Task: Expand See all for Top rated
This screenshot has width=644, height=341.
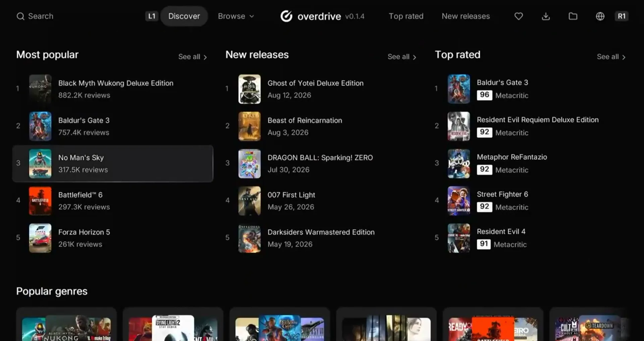Action: 611,57
